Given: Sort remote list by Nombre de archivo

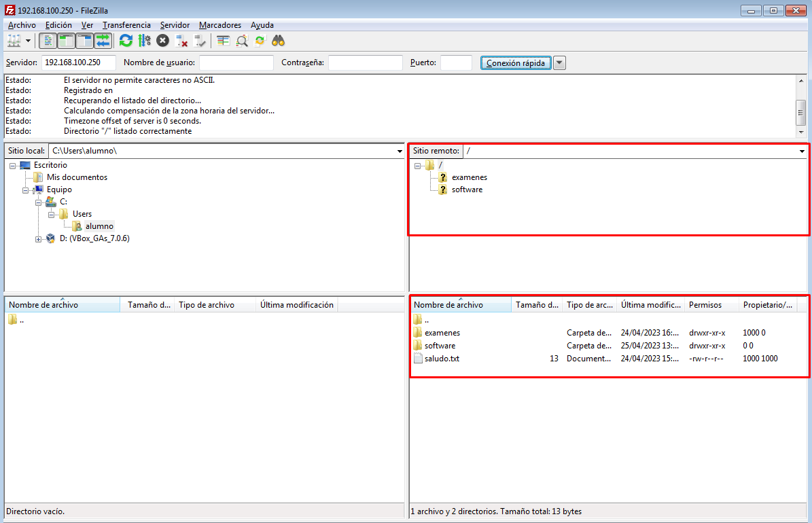Looking at the screenshot, I should pos(461,305).
